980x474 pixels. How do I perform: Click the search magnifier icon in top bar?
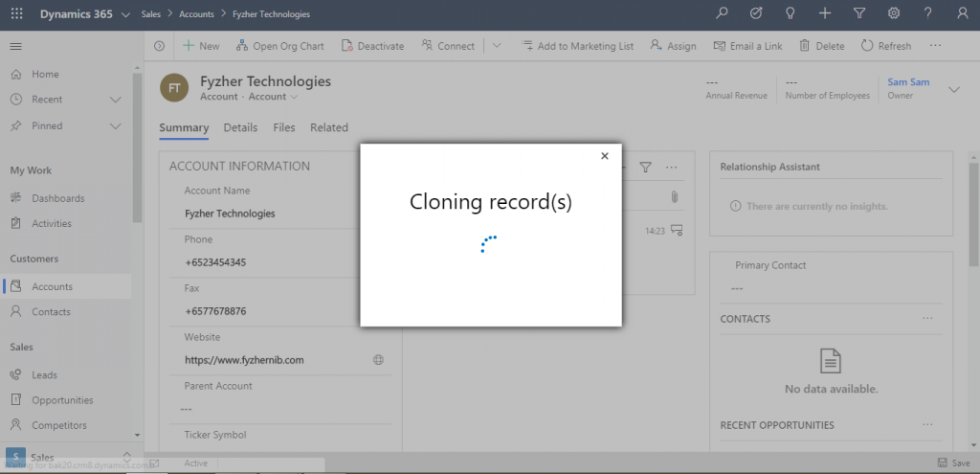click(x=723, y=13)
